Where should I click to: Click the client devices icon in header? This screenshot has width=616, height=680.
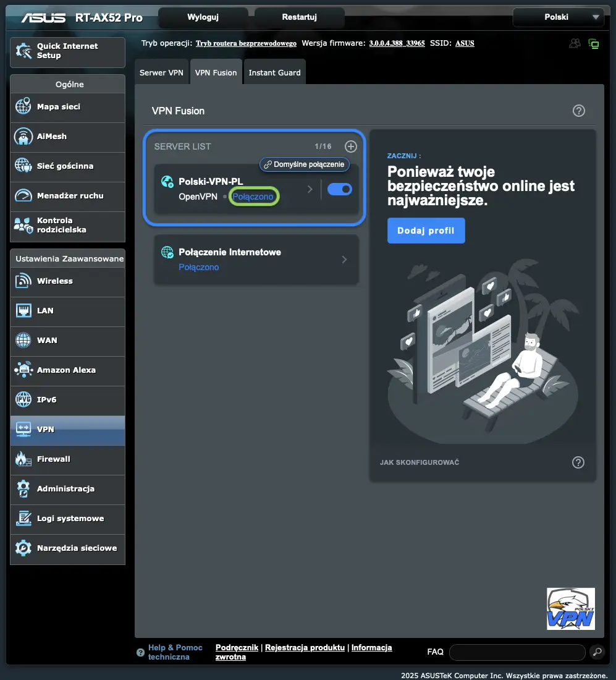coord(574,43)
